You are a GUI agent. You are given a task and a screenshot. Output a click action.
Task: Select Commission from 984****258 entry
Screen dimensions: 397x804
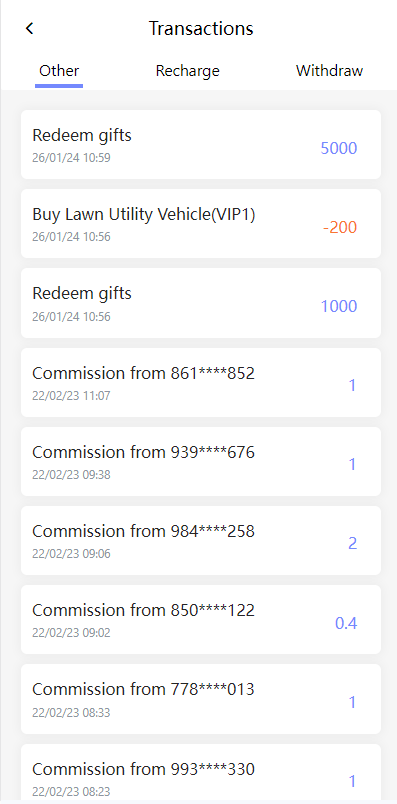point(201,540)
